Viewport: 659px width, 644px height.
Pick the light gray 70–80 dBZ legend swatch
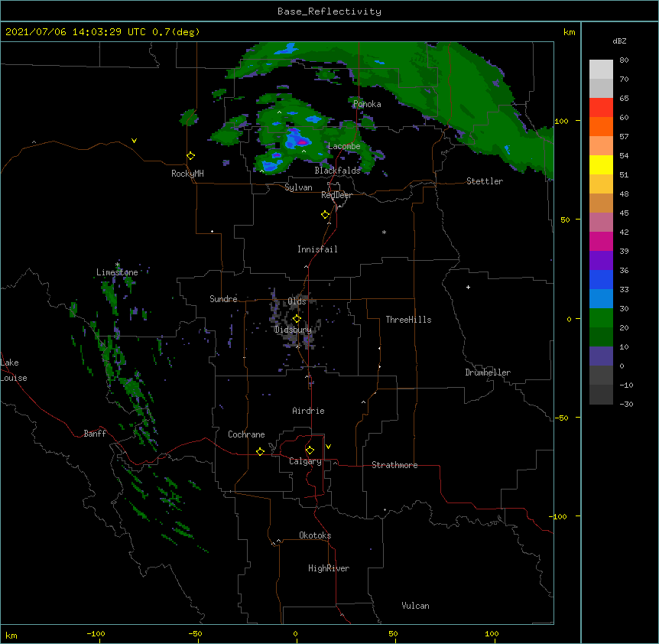[601, 70]
